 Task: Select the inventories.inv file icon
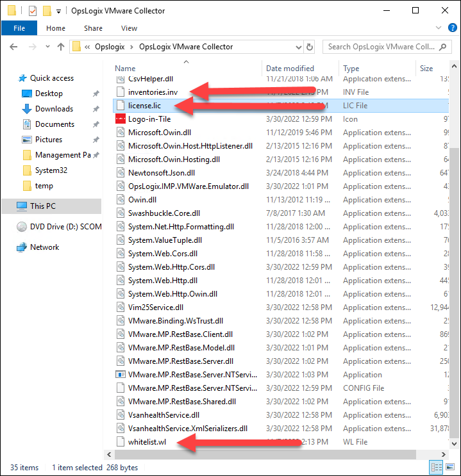click(x=121, y=92)
